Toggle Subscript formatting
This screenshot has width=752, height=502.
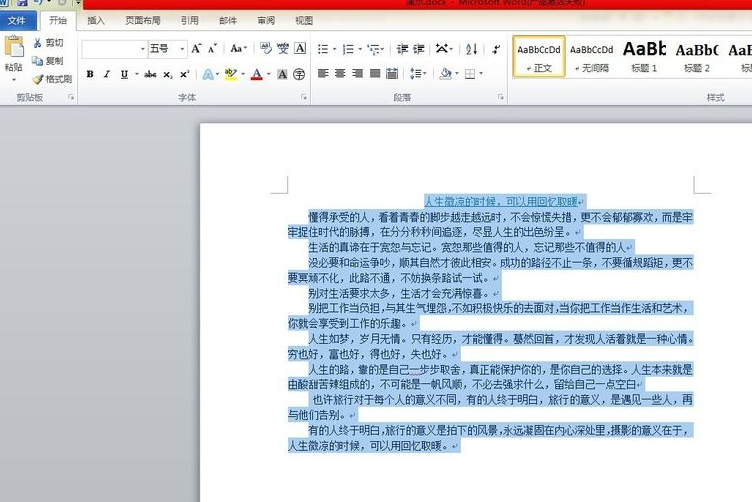point(167,74)
